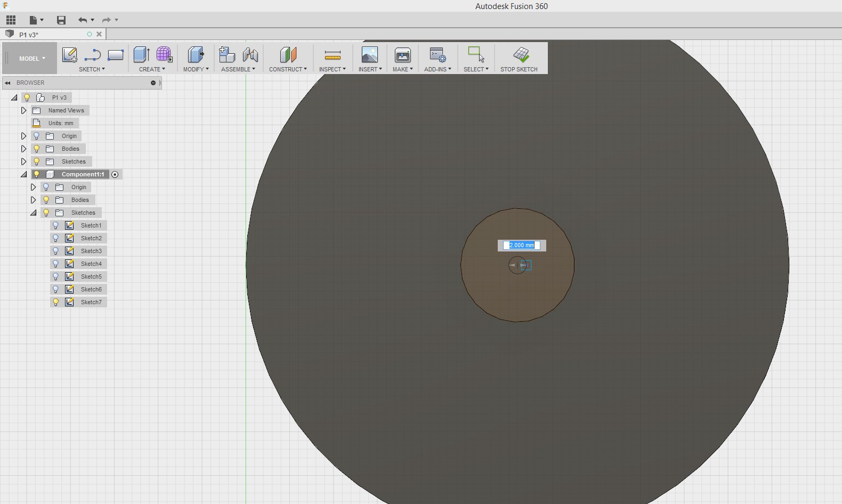Click the Redo arrow
Viewport: 842px width, 504px height.
pos(107,20)
